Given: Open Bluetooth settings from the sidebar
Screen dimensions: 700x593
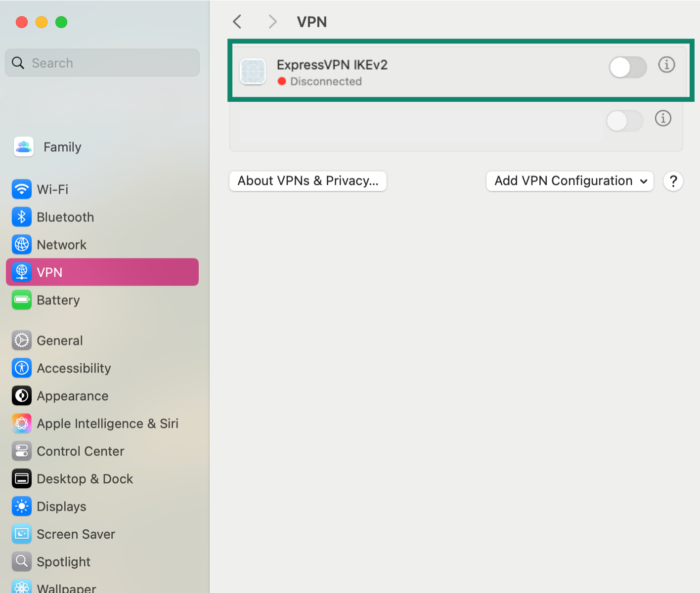Looking at the screenshot, I should (x=21, y=217).
